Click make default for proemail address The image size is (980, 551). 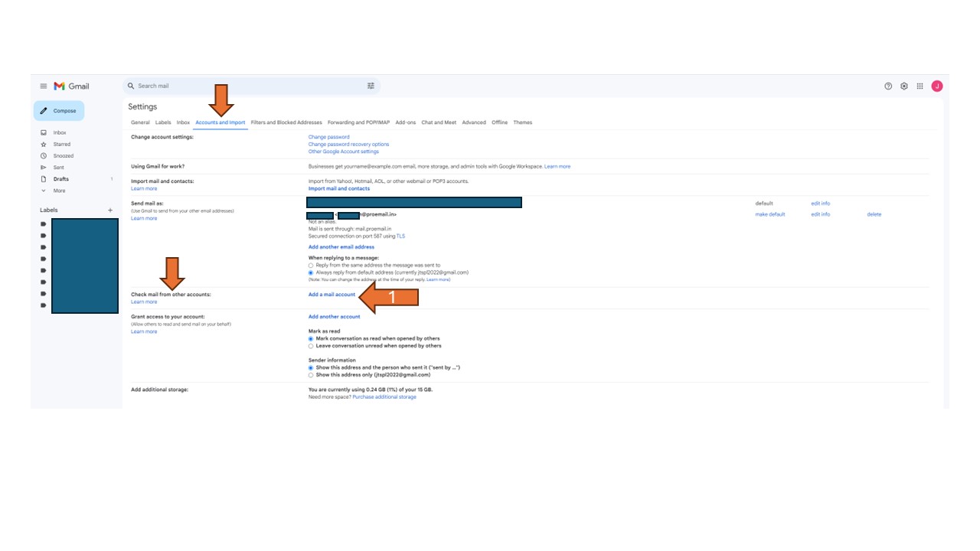(x=770, y=214)
